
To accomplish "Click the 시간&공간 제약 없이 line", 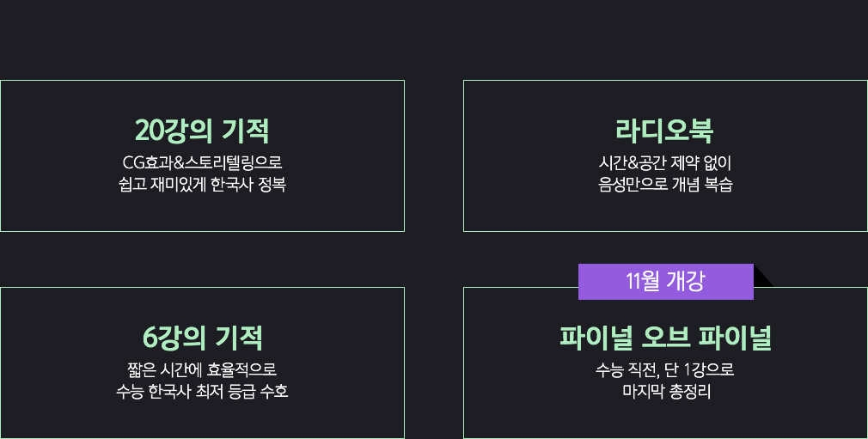I will pyautogui.click(x=665, y=162).
